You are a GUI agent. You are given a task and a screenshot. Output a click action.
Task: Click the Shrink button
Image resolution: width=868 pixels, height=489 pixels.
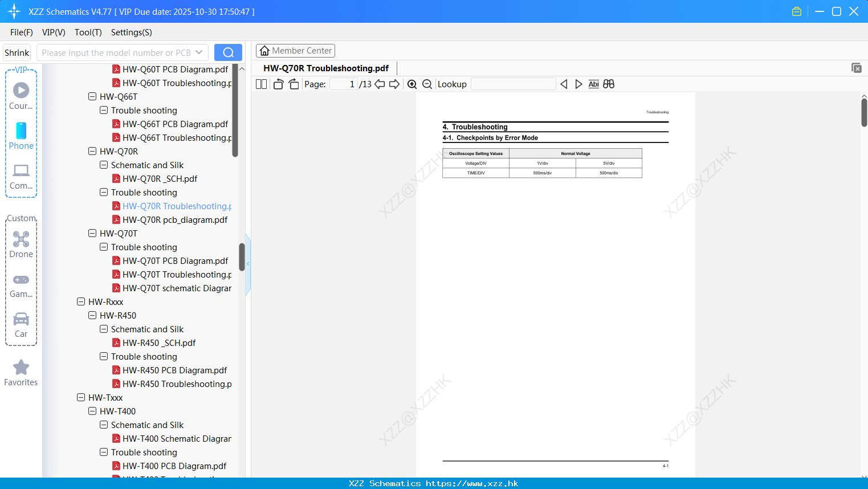pos(17,52)
